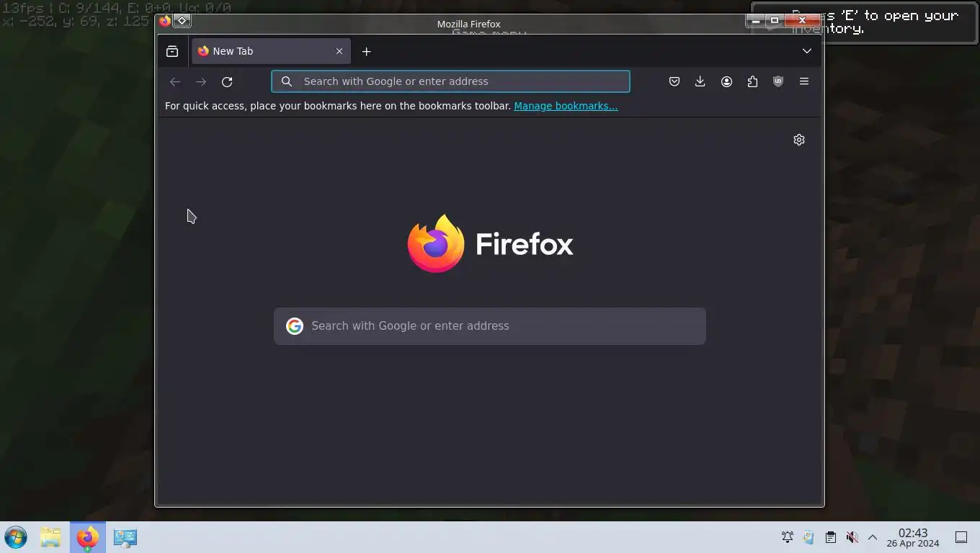
Task: Open Save to Pocket button
Action: (674, 81)
